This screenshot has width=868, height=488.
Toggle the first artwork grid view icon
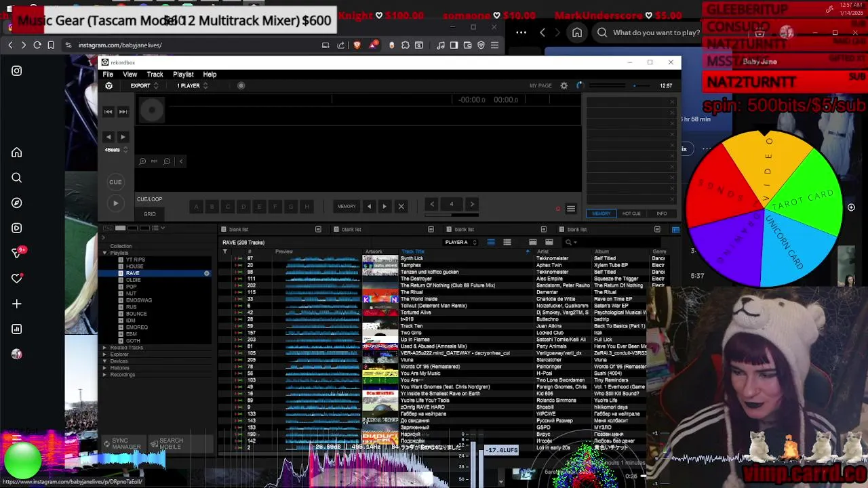[x=533, y=242]
